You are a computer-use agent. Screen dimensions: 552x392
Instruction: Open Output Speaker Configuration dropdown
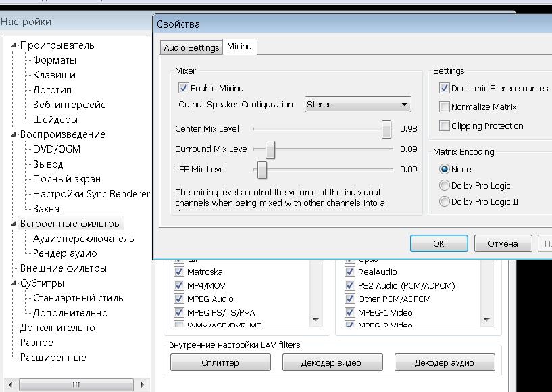(357, 105)
